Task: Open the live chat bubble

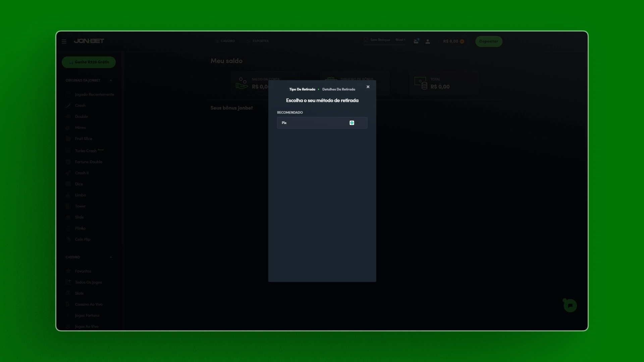Action: point(570,305)
